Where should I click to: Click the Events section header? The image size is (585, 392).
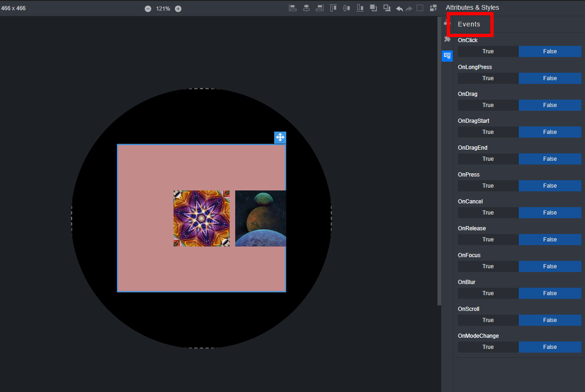(x=469, y=24)
